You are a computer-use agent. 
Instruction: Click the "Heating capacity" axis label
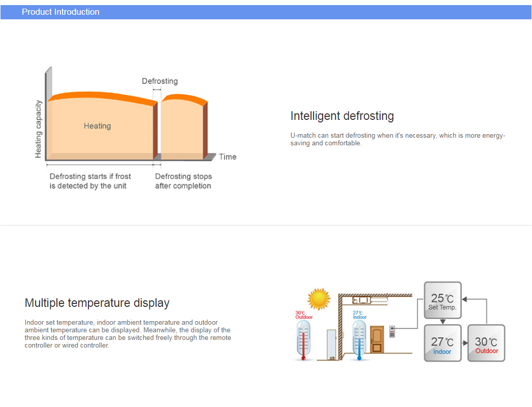tap(38, 129)
